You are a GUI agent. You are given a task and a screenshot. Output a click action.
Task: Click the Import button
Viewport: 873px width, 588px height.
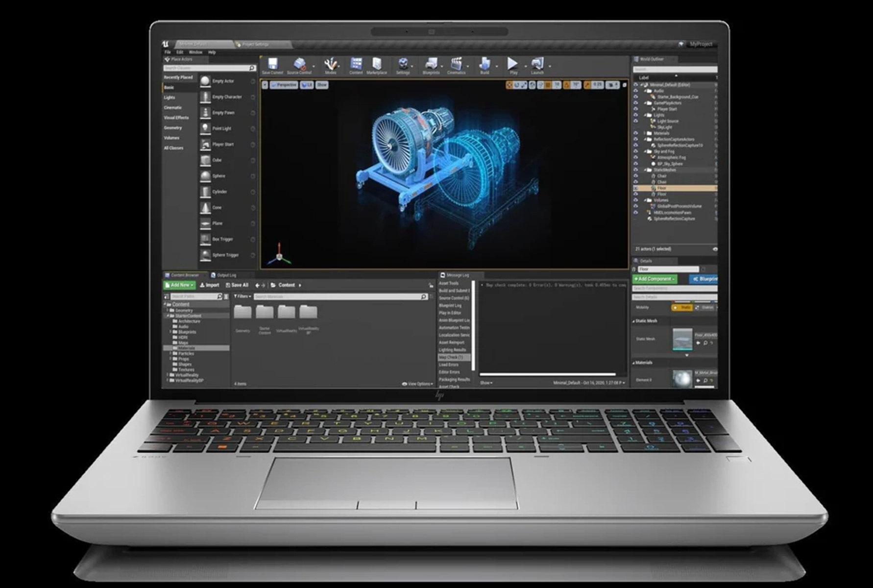210,285
